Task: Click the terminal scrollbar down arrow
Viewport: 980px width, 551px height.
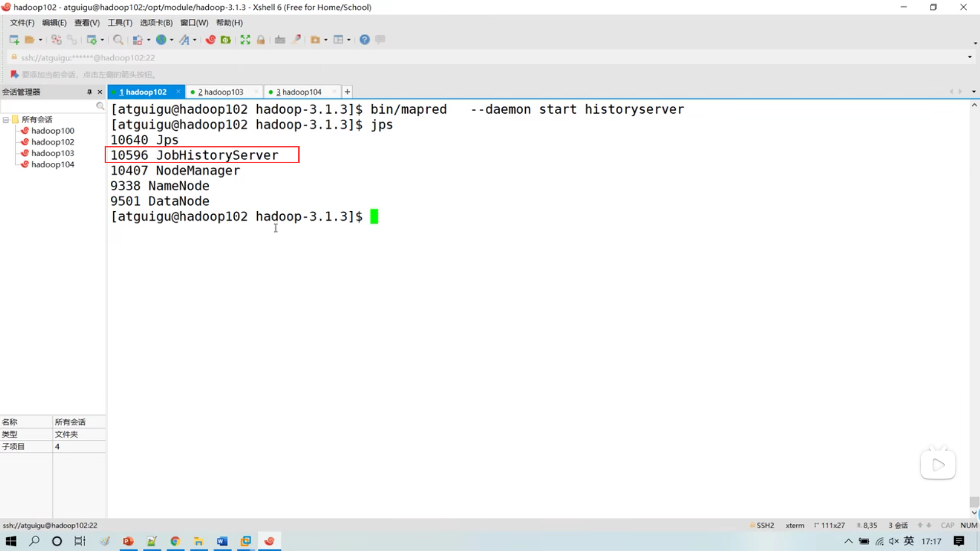Action: tap(974, 513)
